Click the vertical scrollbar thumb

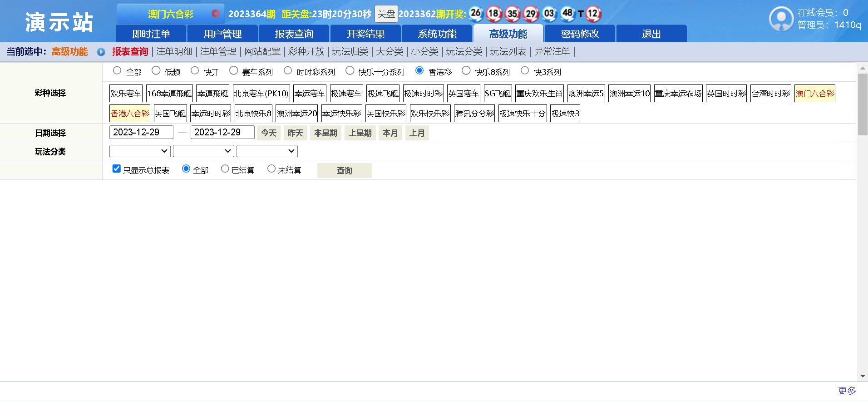click(863, 104)
